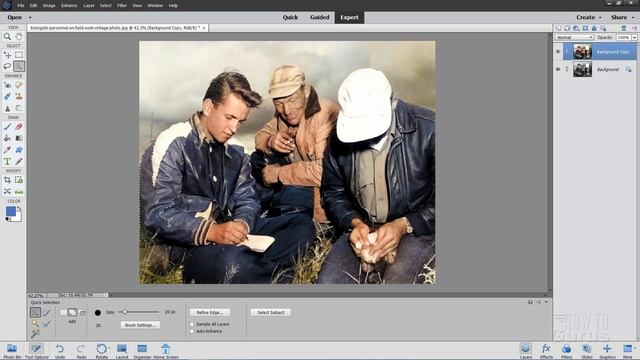Switch to Quick mode tab
Image resolution: width=640 pixels, height=360 pixels.
(x=290, y=18)
